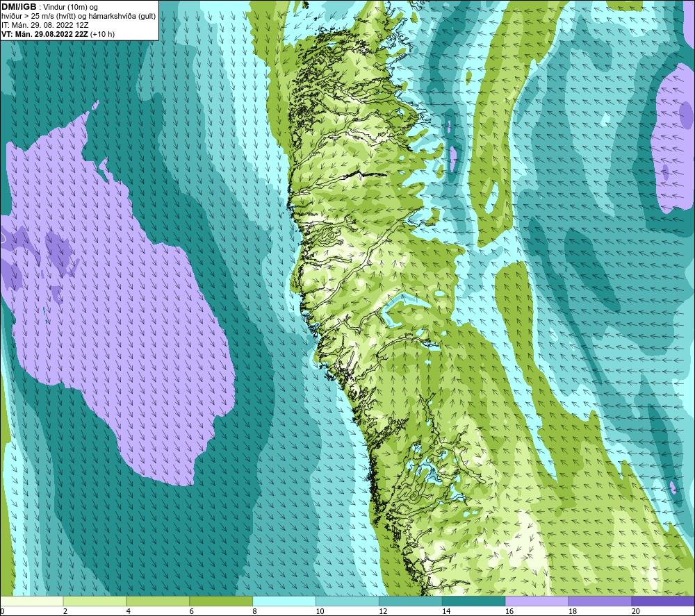The width and height of the screenshot is (695, 616).
Task: Click the 4–6 m/s green legend swatch
Action: 158,601
